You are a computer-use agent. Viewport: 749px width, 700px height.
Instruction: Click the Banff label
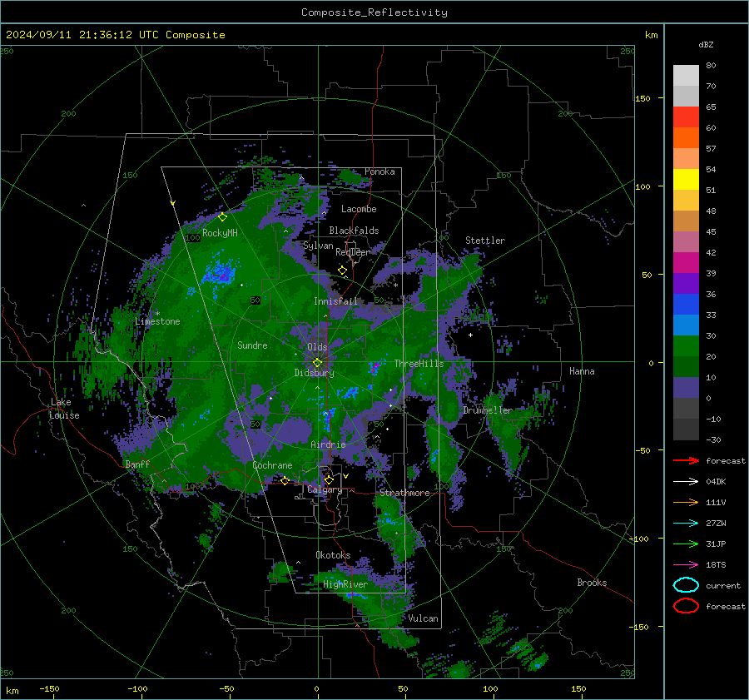tap(137, 464)
